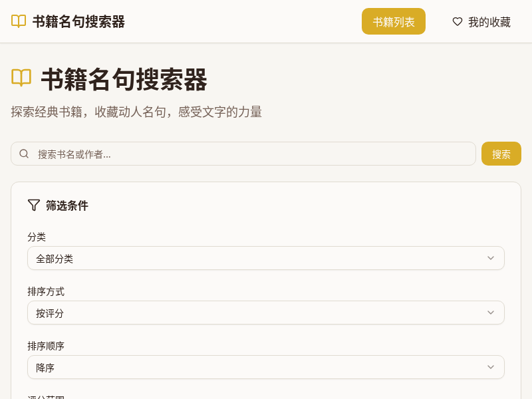Expand the chevron on the 排序顺序 selector
The width and height of the screenshot is (532, 399).
pyautogui.click(x=491, y=367)
